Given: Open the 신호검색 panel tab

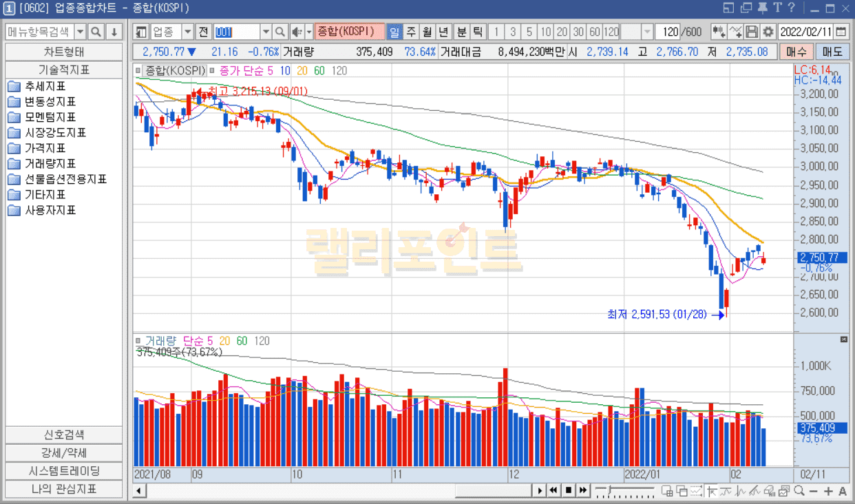Looking at the screenshot, I should tap(64, 435).
